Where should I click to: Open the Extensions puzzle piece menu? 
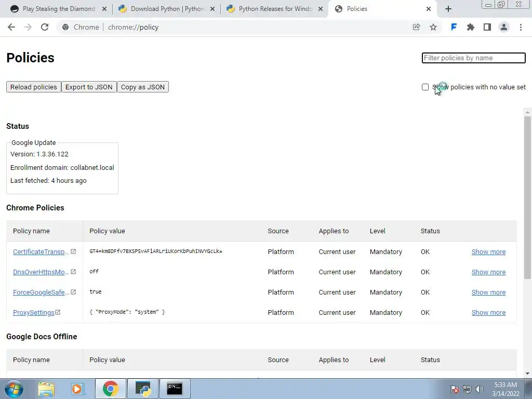pos(470,27)
